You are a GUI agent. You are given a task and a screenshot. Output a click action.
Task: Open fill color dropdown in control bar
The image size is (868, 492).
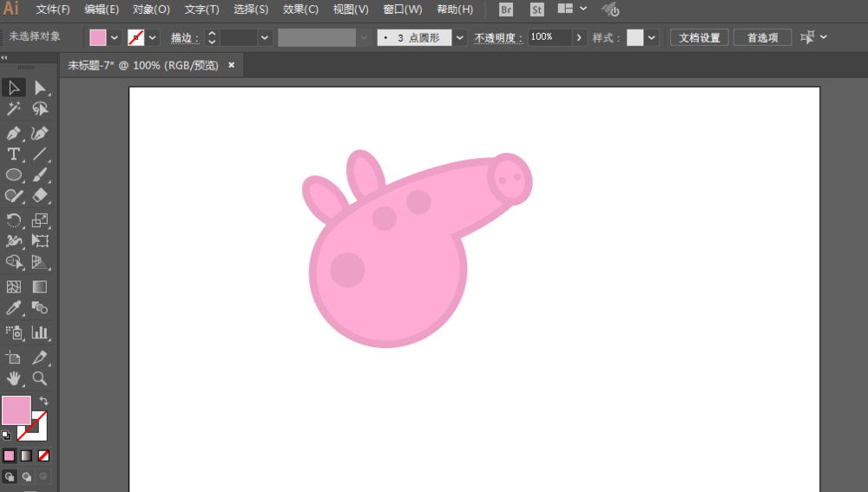tap(115, 37)
